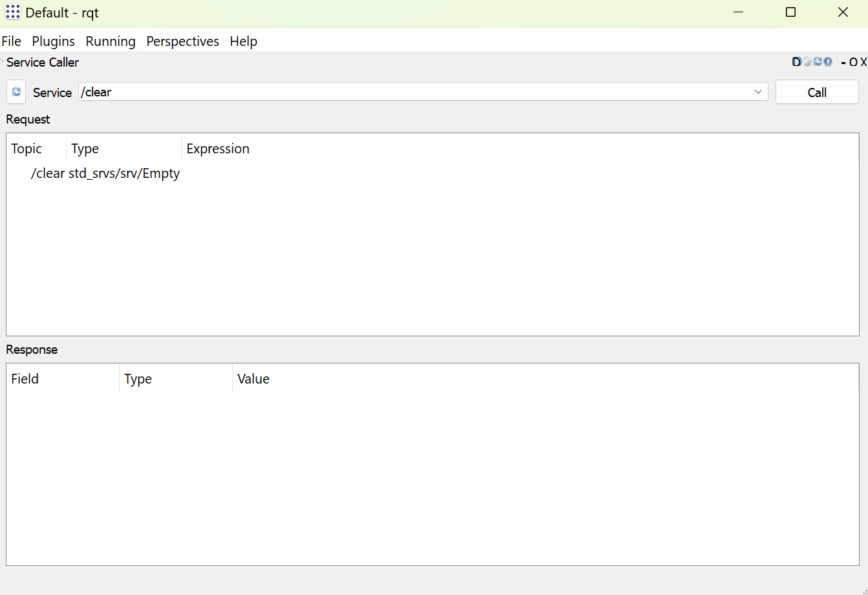Undock the Service Caller panel with O

(x=854, y=63)
